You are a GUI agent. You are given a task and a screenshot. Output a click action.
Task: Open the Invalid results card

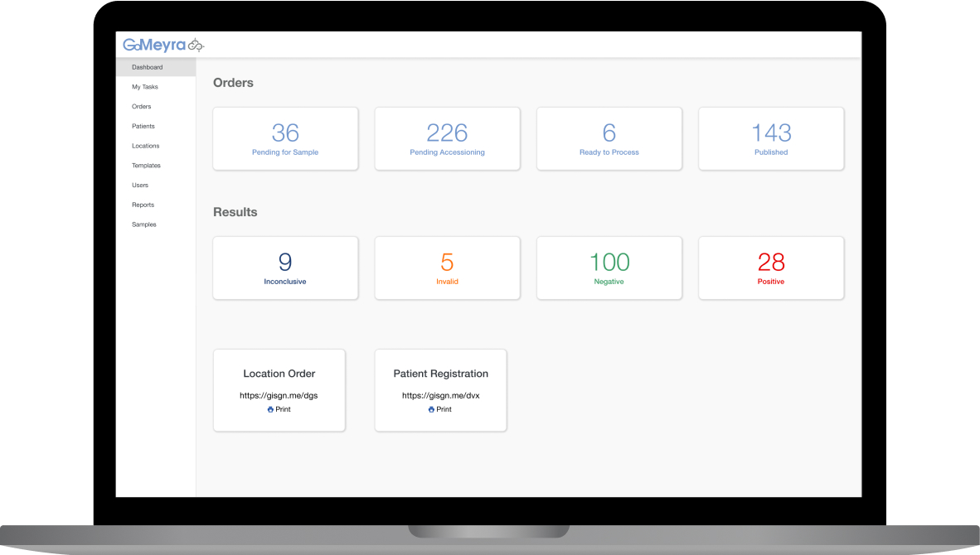point(448,268)
